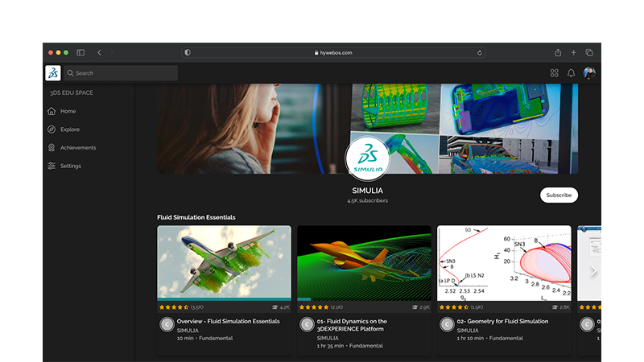Click the search magnifier icon
Screen dimensions: 644x362
point(70,73)
